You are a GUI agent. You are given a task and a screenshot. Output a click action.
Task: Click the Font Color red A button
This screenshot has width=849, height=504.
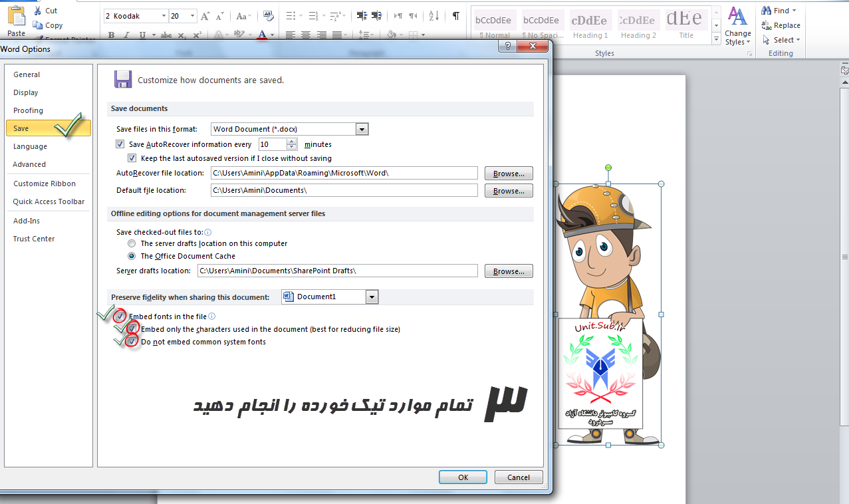pyautogui.click(x=263, y=35)
